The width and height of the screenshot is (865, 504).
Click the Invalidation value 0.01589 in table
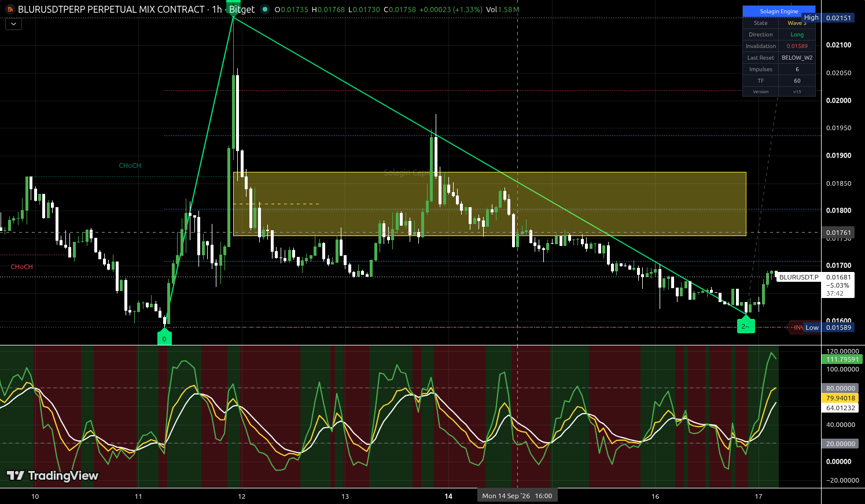click(x=797, y=46)
